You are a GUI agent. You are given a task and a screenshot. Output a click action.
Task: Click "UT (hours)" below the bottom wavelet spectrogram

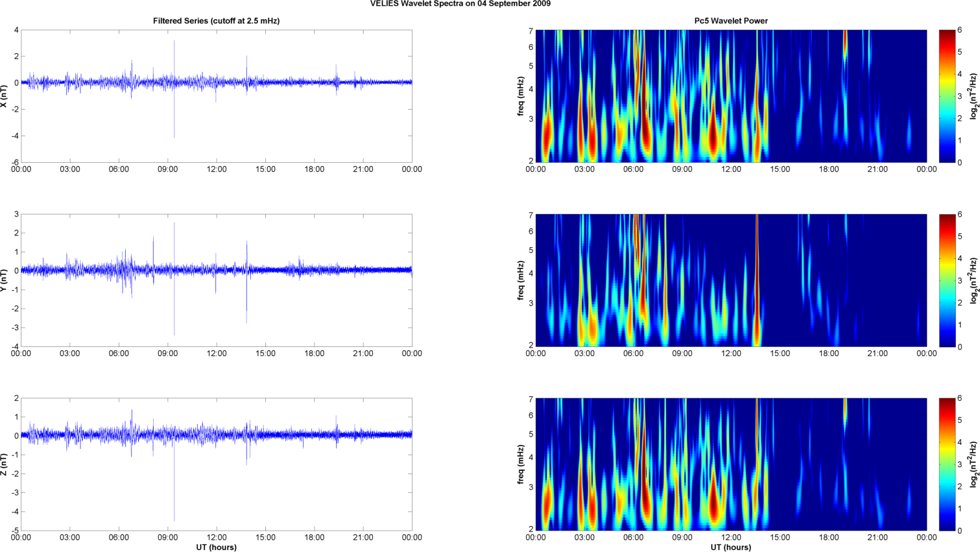731,547
